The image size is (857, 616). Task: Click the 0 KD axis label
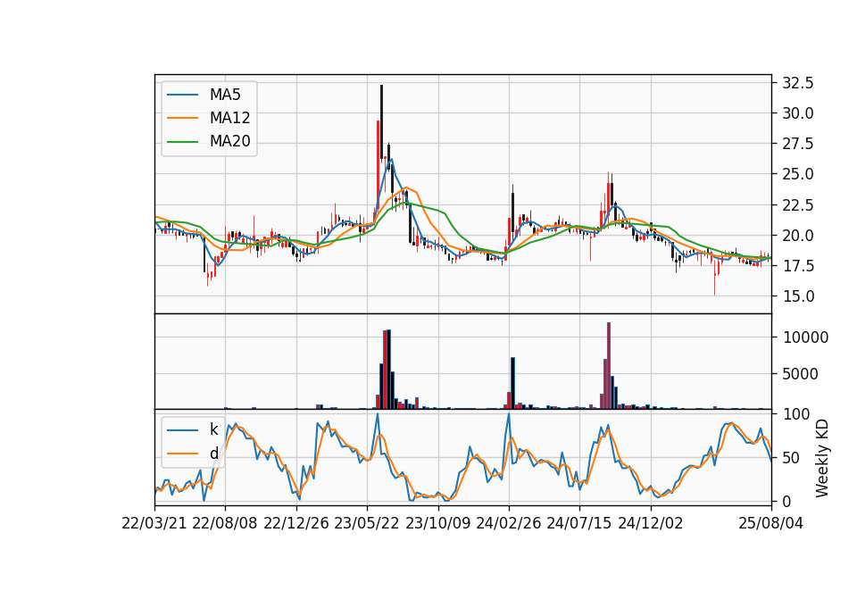(x=787, y=501)
